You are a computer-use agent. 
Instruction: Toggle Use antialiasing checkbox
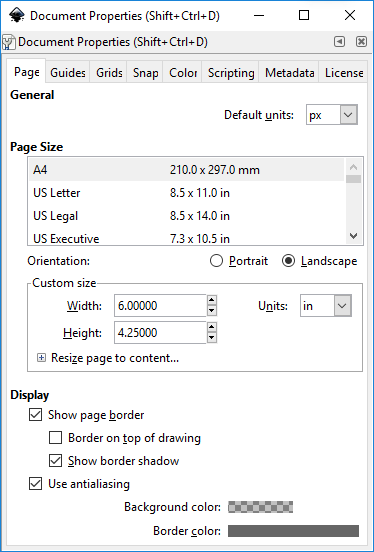[36, 484]
